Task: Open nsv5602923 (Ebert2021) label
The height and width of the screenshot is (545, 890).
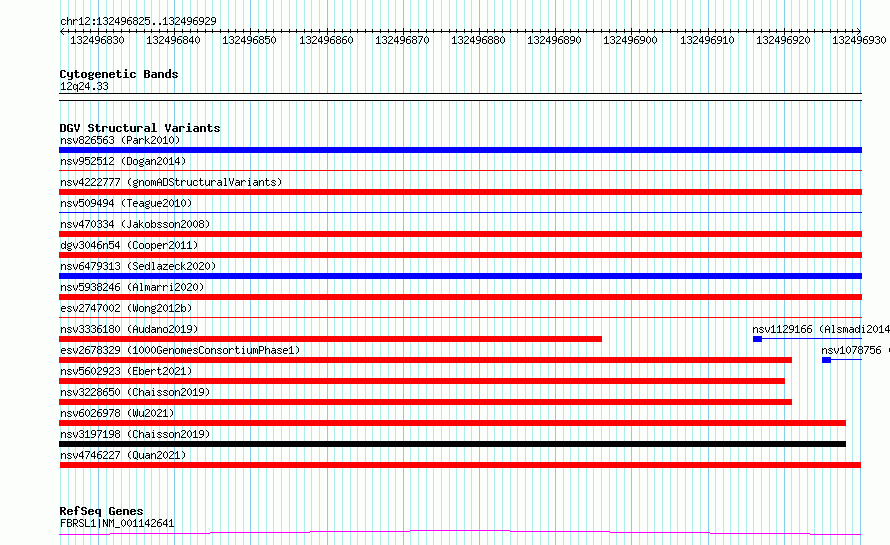Action: (126, 371)
